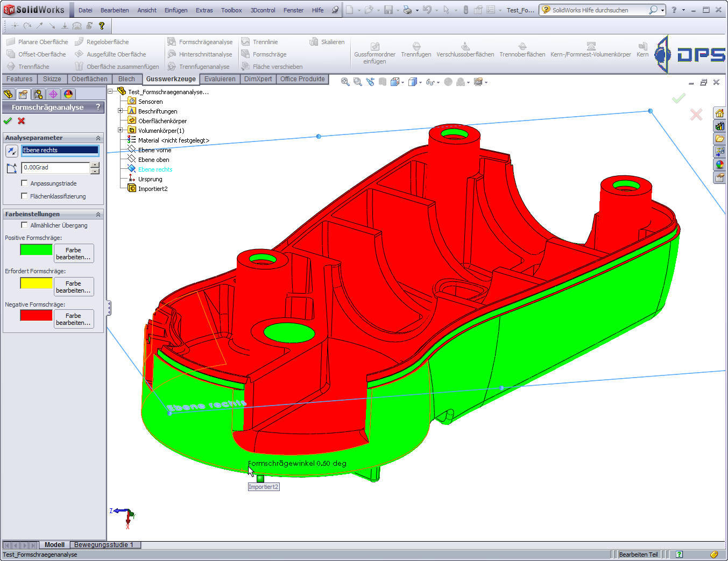This screenshot has height=561, width=728.
Task: Select the Hinterschnittanalyse tool
Action: tap(172, 54)
